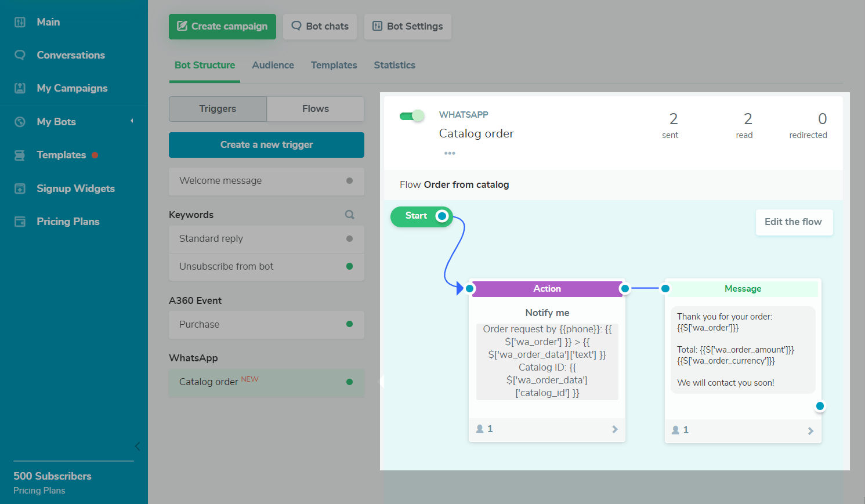Toggle the Welcome message status dot

(349, 180)
